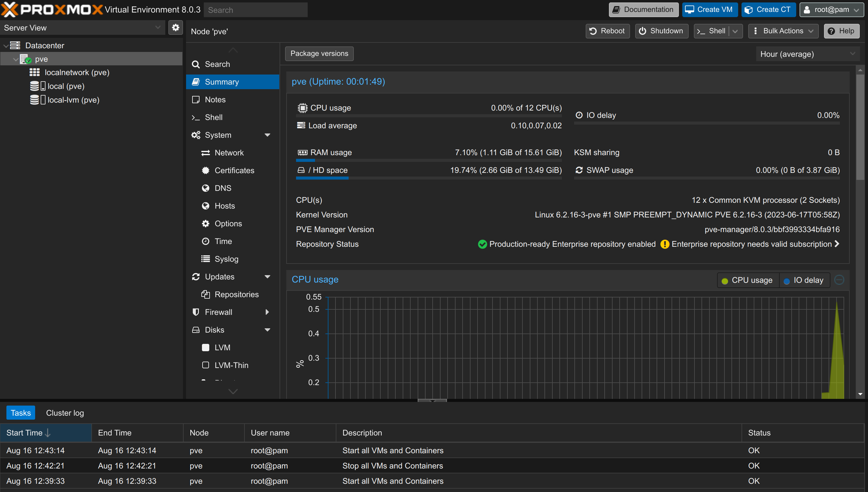The width and height of the screenshot is (868, 492).
Task: Click the Proxmox logo icon
Action: [x=9, y=9]
